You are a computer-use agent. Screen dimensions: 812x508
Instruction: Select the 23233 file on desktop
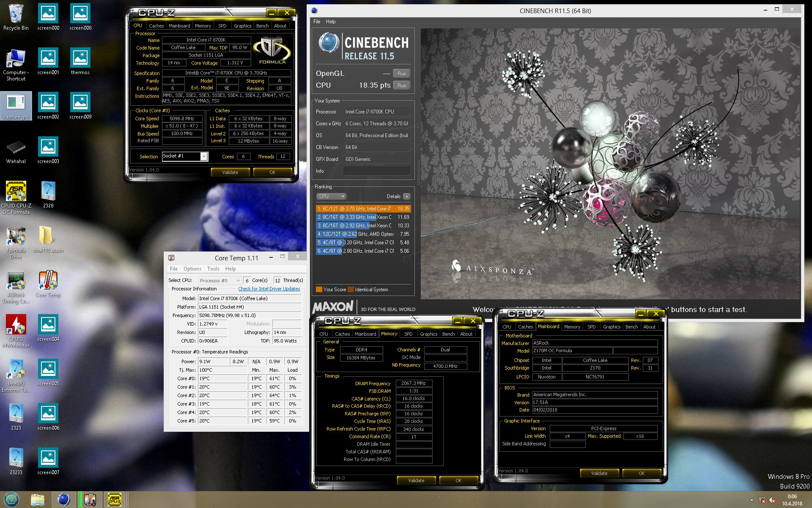point(16,461)
